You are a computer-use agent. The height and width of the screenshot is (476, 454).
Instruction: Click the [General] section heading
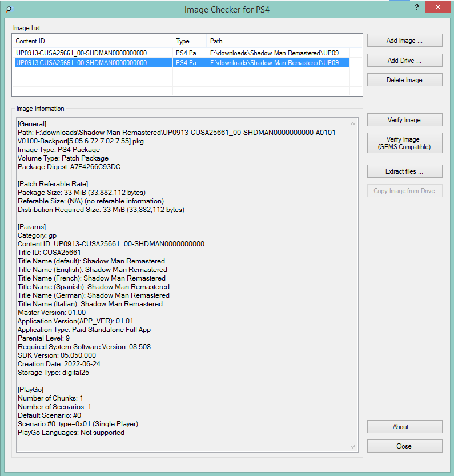tap(32, 124)
